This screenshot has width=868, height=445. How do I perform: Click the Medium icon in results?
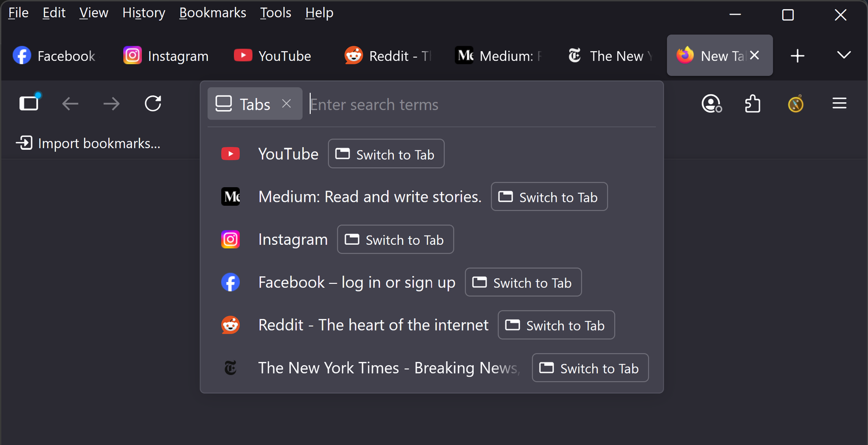click(231, 196)
